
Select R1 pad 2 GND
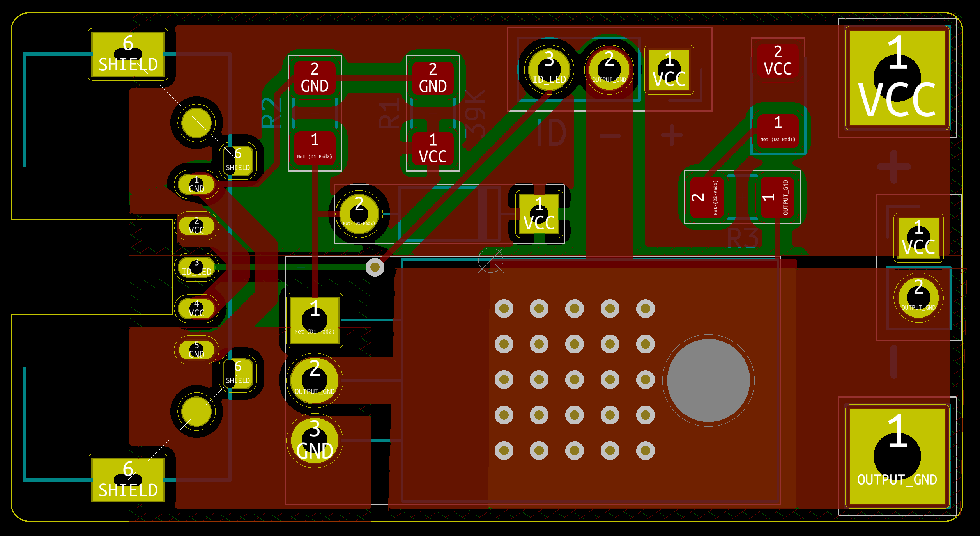(x=433, y=78)
